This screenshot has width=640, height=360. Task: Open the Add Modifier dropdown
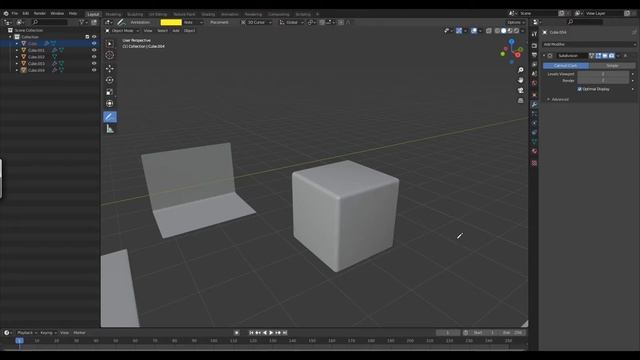(589, 44)
